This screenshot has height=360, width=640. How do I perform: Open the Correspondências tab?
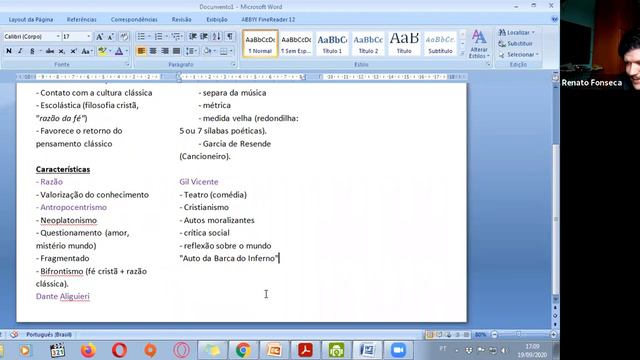coord(134,20)
